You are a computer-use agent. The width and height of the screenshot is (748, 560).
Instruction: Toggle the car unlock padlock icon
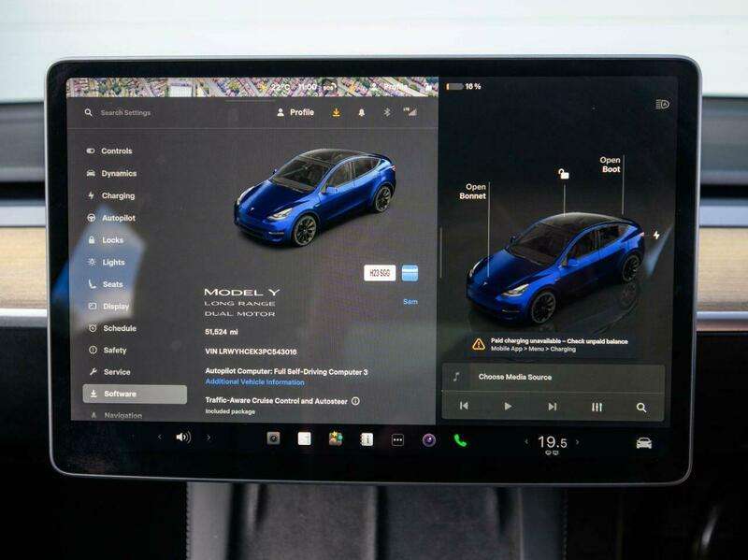(x=564, y=174)
